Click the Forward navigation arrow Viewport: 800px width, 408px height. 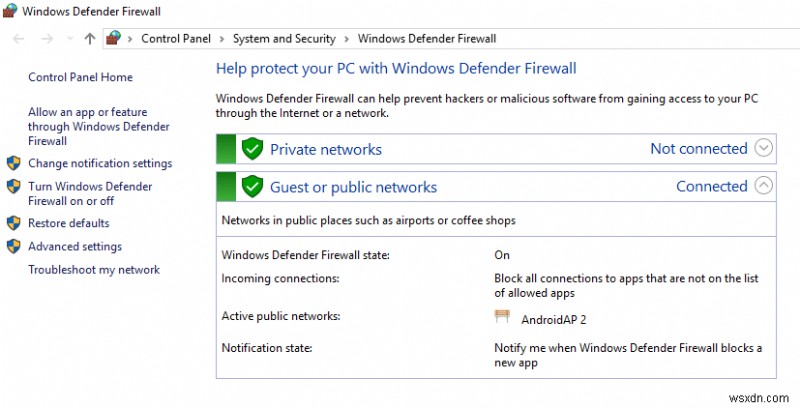pos(46,39)
